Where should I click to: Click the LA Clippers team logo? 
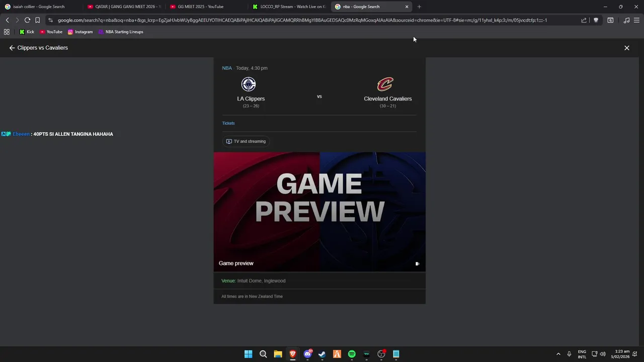pos(249,84)
